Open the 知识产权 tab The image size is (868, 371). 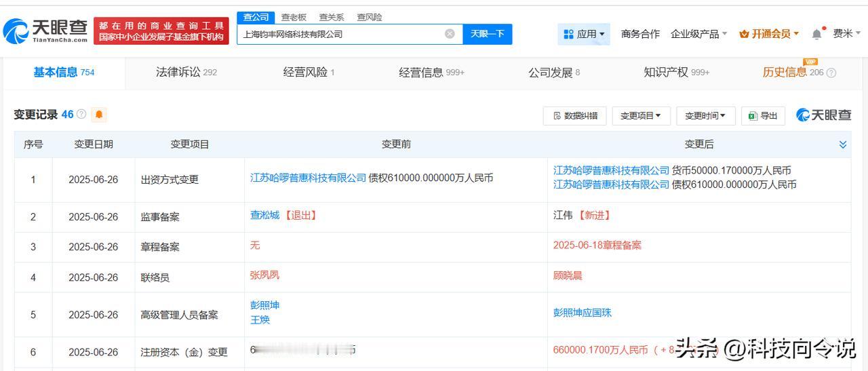click(677, 73)
